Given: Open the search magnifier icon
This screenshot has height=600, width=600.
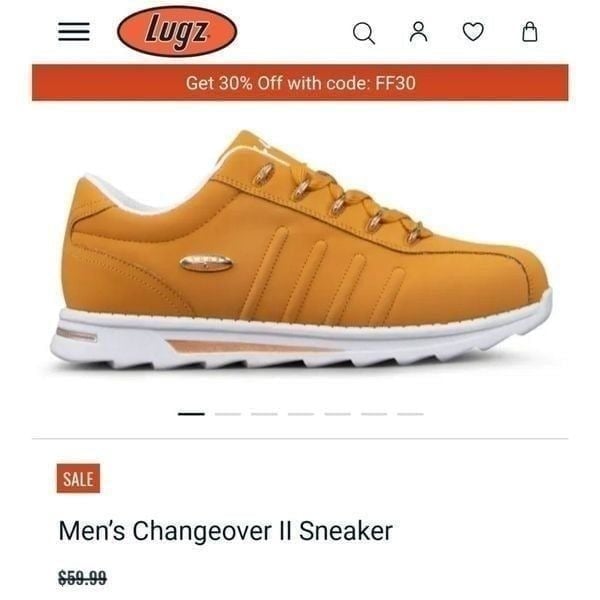Looking at the screenshot, I should click(x=364, y=33).
